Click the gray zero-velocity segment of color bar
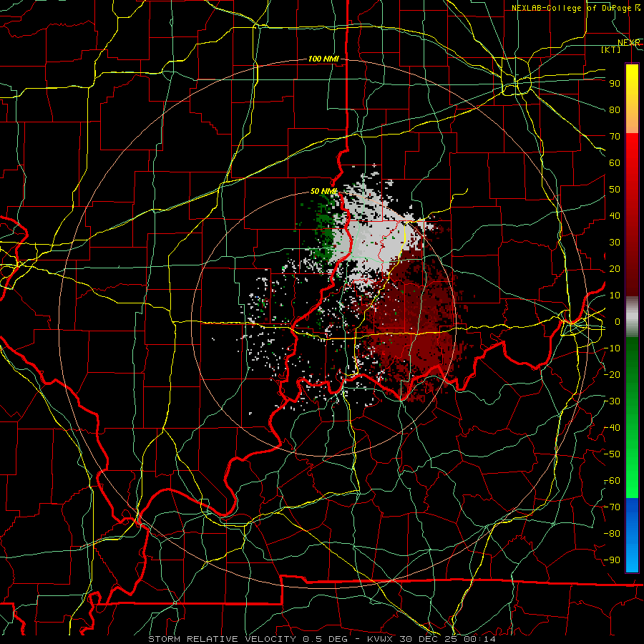This screenshot has width=644, height=644. pos(632,317)
